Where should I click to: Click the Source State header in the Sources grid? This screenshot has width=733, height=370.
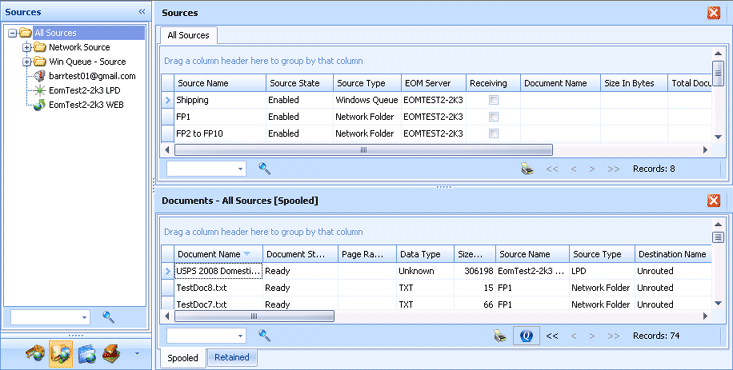tap(300, 83)
